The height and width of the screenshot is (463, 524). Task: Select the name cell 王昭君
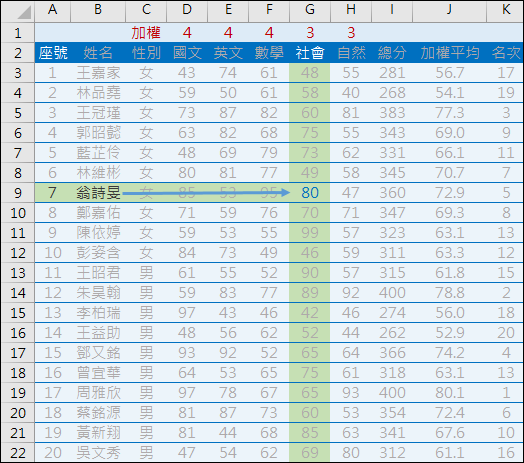98,273
